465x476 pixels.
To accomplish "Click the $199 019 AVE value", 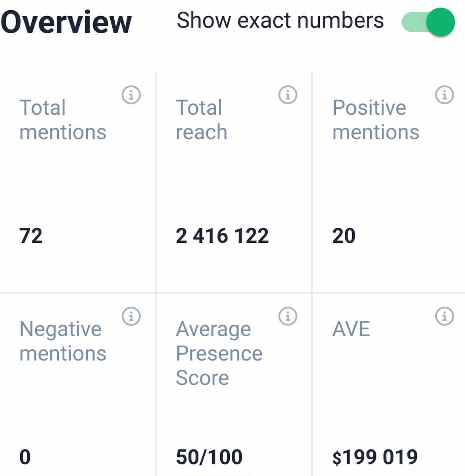I will [x=375, y=457].
